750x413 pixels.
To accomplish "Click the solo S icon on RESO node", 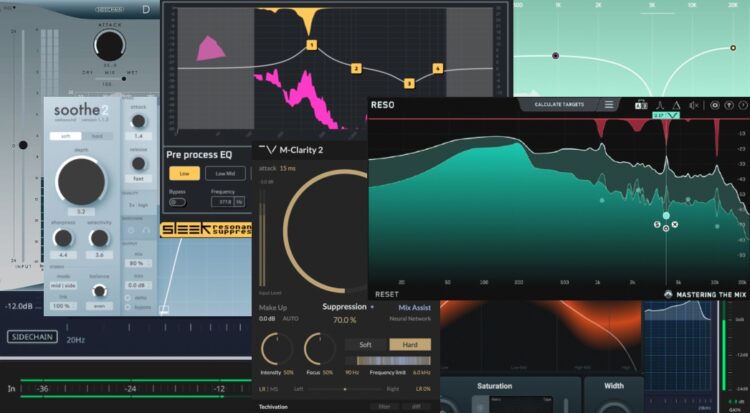I will click(x=658, y=225).
